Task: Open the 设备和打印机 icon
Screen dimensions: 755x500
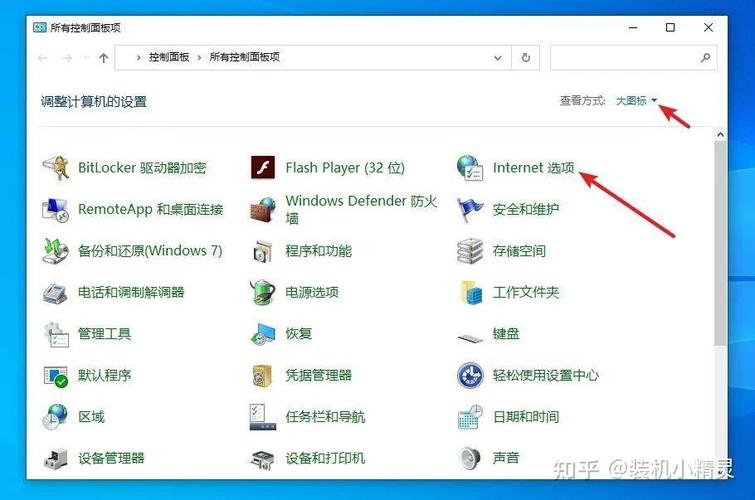Action: (x=263, y=460)
